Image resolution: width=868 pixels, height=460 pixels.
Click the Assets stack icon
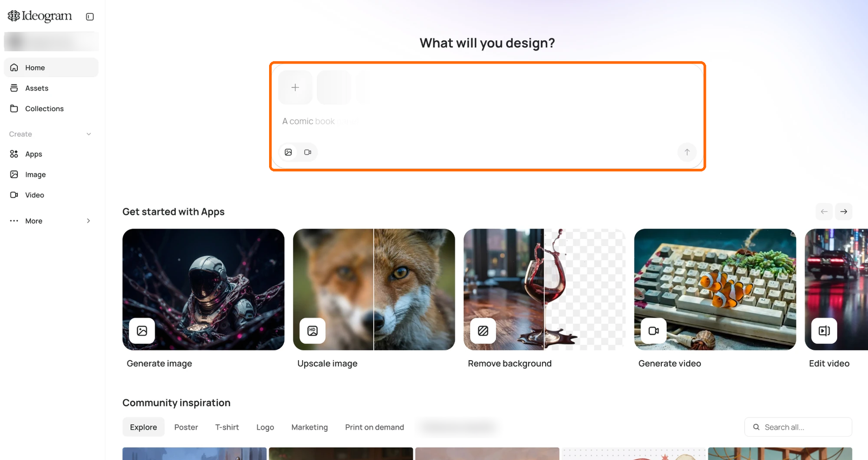pos(14,88)
